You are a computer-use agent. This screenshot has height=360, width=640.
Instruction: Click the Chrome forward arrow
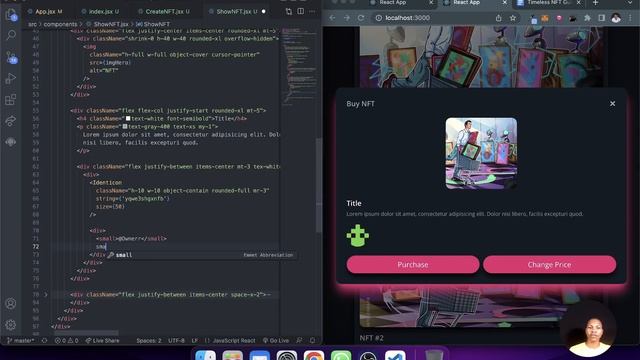pos(347,18)
